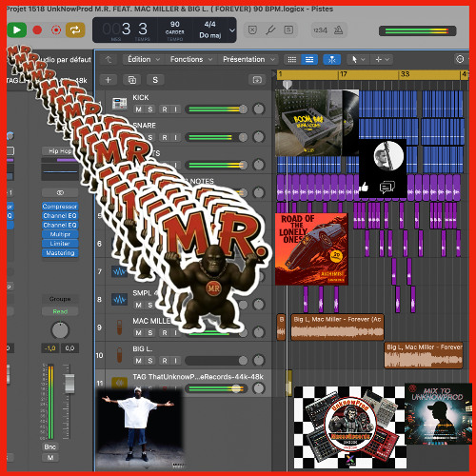Click the SNARE track volume slider
The height and width of the screenshot is (476, 476).
point(216,137)
